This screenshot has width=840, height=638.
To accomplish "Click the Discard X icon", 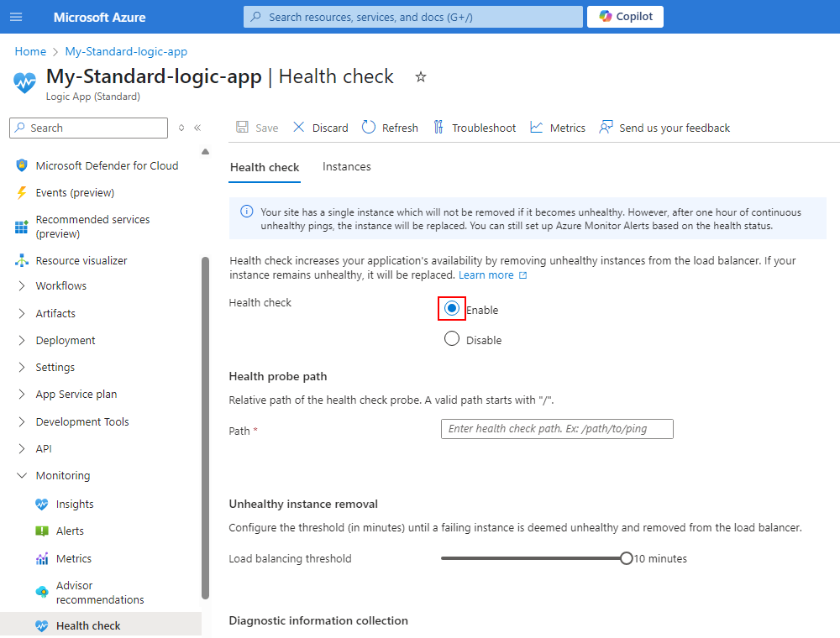I will point(298,128).
